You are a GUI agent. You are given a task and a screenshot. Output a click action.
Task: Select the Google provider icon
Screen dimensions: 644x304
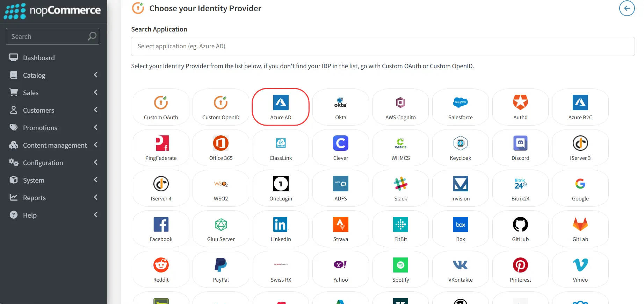(580, 184)
